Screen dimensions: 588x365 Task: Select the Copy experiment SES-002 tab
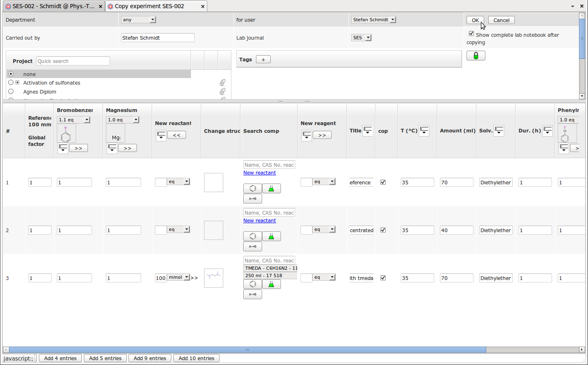click(x=150, y=6)
